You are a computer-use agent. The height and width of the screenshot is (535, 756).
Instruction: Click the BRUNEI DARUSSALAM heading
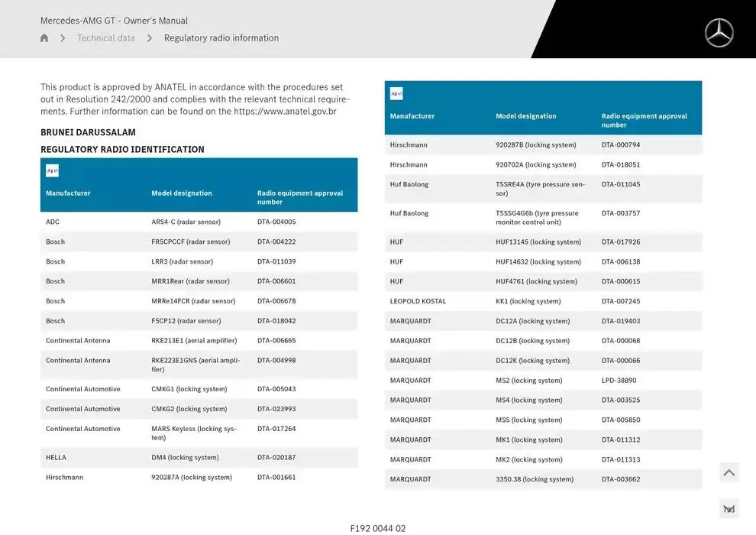point(88,132)
